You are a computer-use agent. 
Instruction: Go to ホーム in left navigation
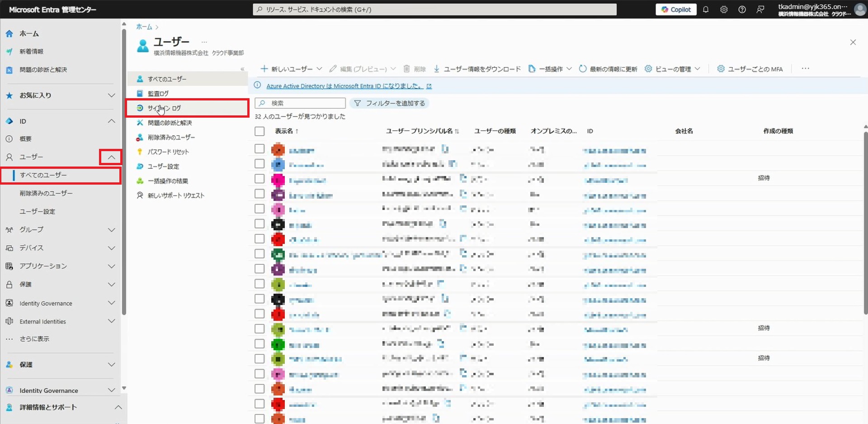coord(29,33)
